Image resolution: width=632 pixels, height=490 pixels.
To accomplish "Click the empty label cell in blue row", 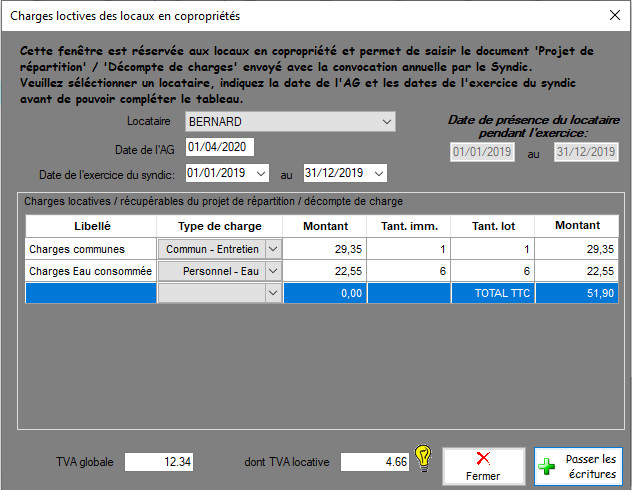I will pos(91,292).
